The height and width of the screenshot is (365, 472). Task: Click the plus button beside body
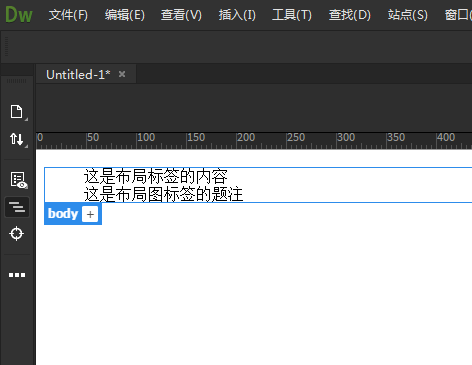[90, 214]
